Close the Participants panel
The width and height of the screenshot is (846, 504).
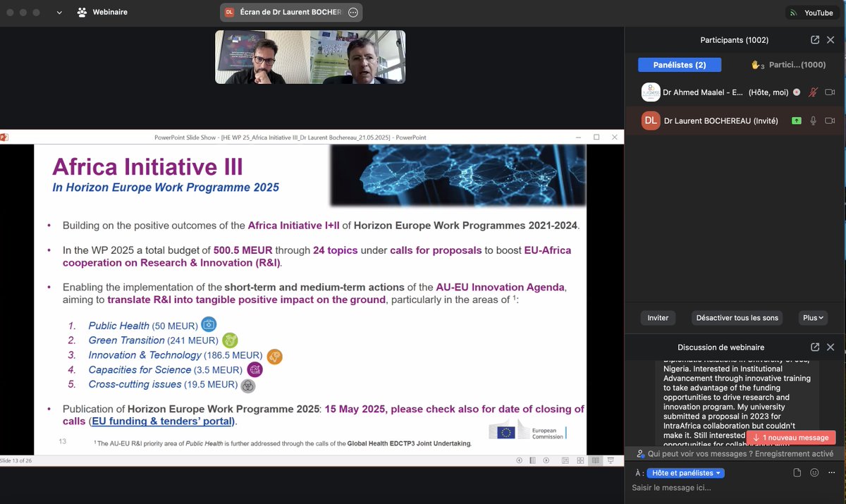(830, 40)
